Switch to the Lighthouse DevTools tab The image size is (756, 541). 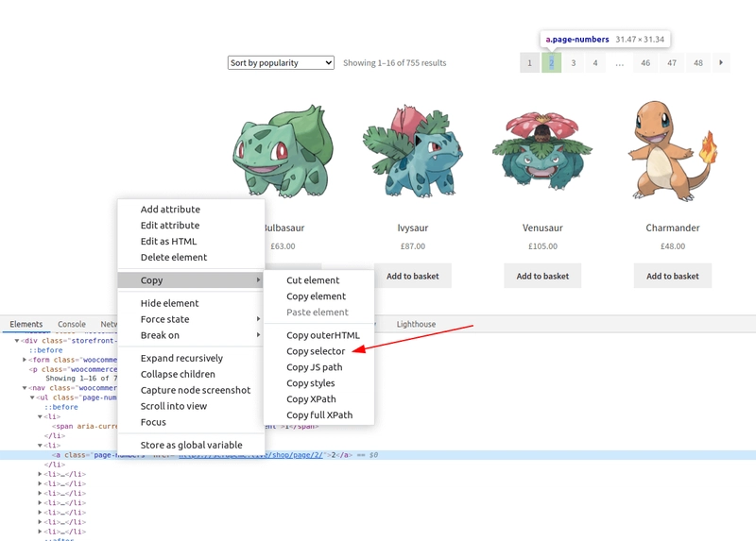tap(416, 324)
